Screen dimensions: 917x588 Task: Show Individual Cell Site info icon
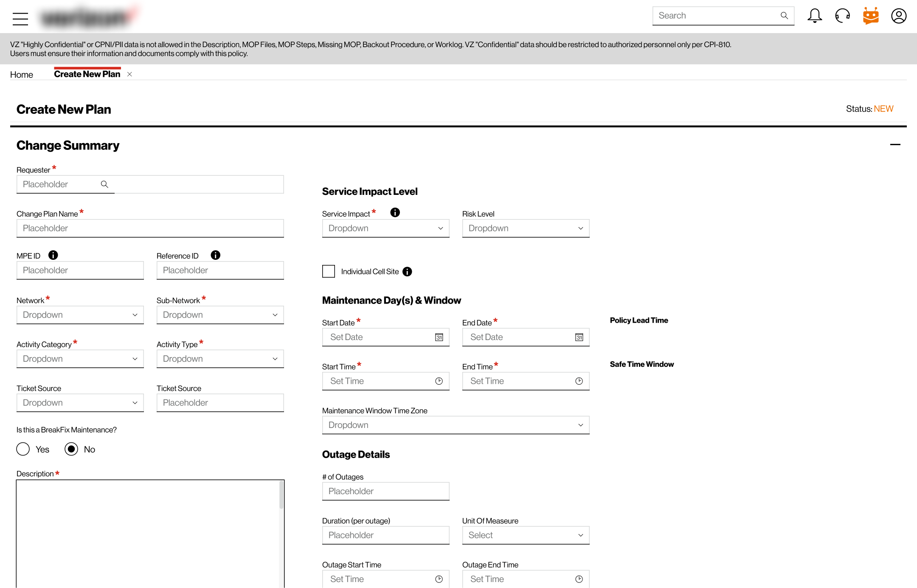407,272
